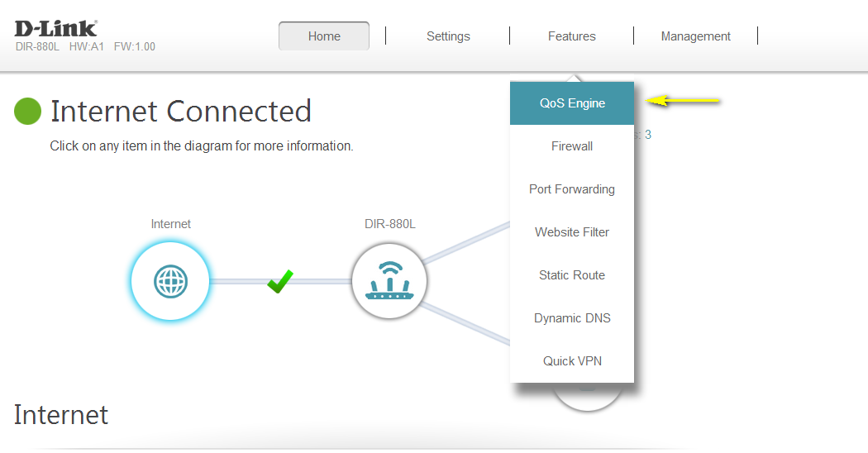
Task: Click the green checkmark on connection line
Action: [280, 281]
